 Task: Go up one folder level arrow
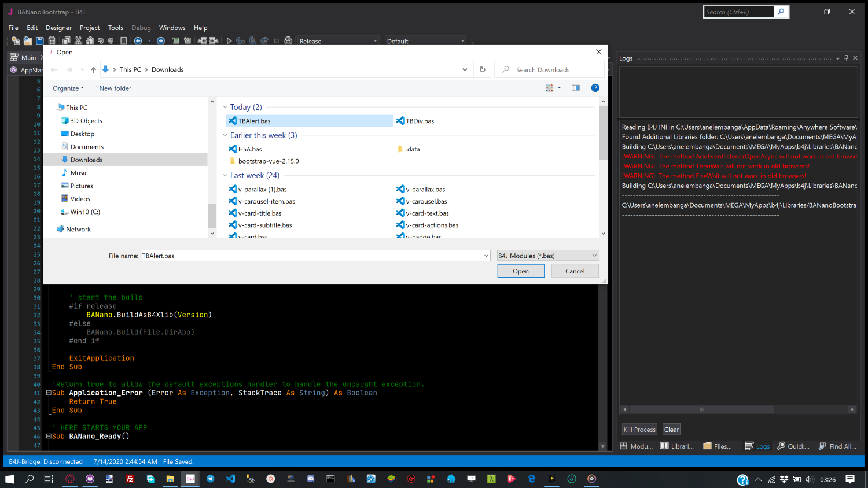[93, 70]
